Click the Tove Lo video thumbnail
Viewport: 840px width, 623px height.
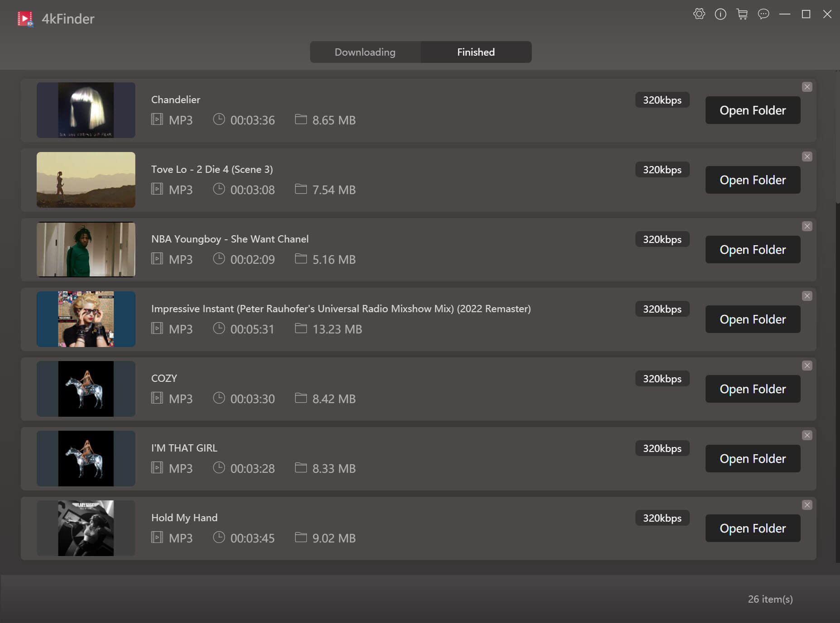[x=86, y=180]
